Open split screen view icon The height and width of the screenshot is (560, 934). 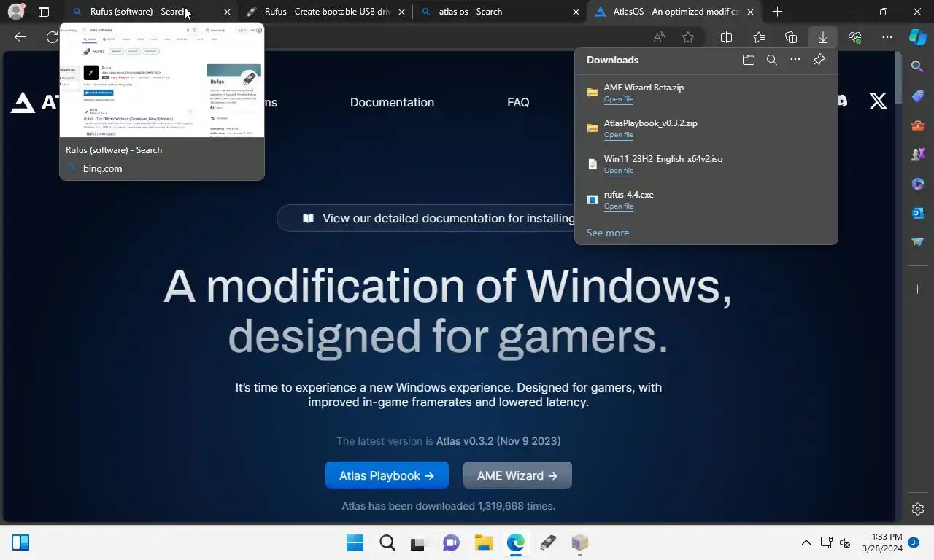click(x=727, y=37)
